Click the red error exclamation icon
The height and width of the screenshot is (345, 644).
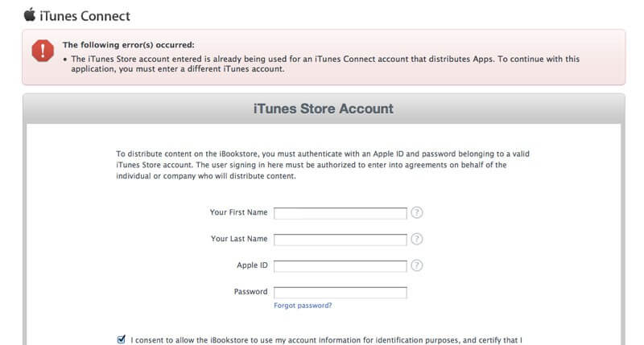[43, 51]
